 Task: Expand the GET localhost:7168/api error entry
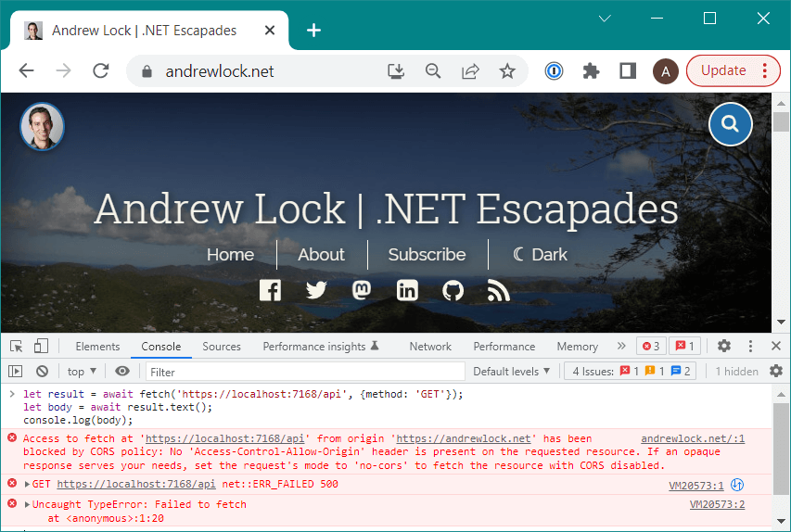tap(27, 484)
